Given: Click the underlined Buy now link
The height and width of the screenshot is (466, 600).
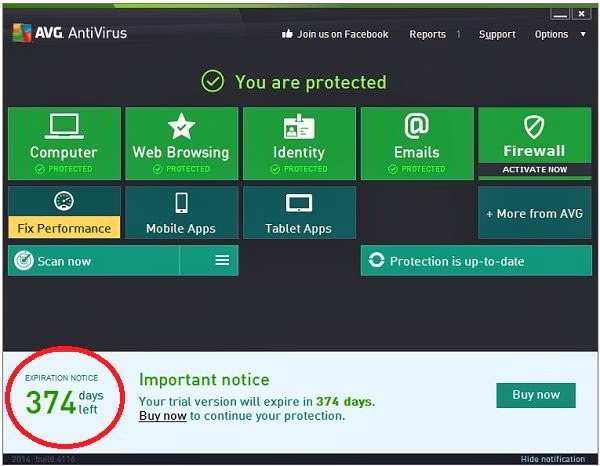Looking at the screenshot, I should pos(163,416).
